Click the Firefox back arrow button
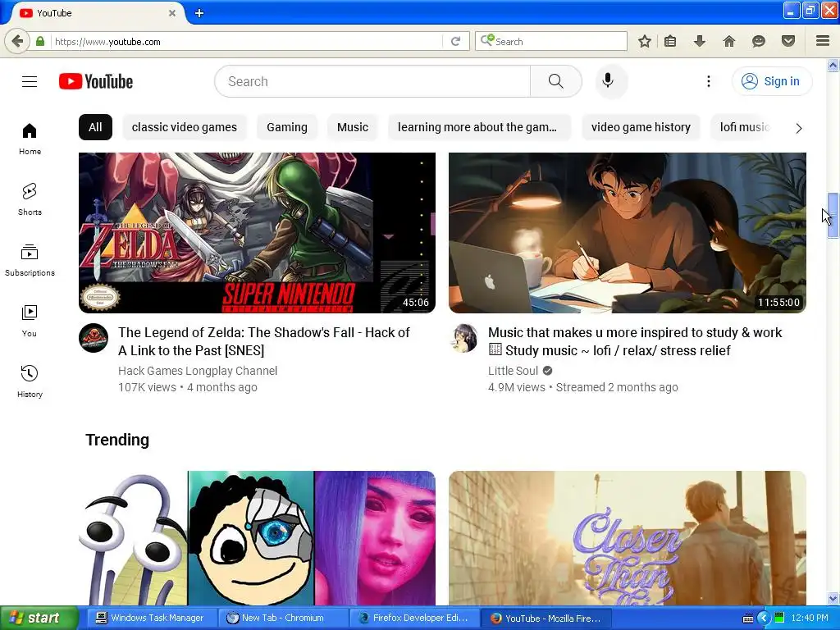The height and width of the screenshot is (630, 840). 17,41
